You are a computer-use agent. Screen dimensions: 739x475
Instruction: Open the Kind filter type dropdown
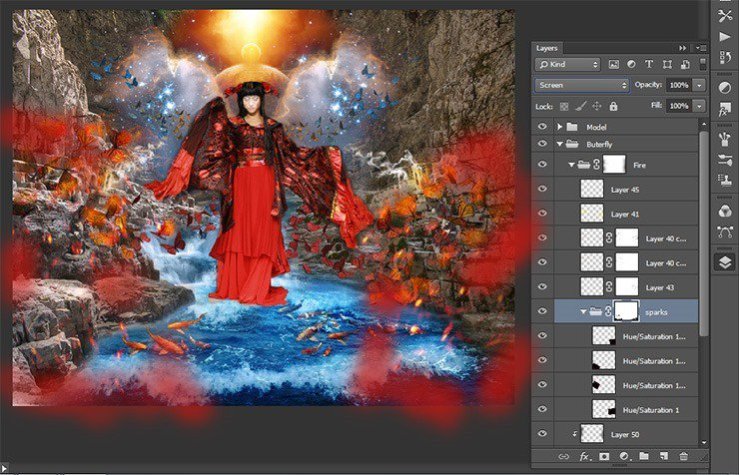[x=567, y=65]
